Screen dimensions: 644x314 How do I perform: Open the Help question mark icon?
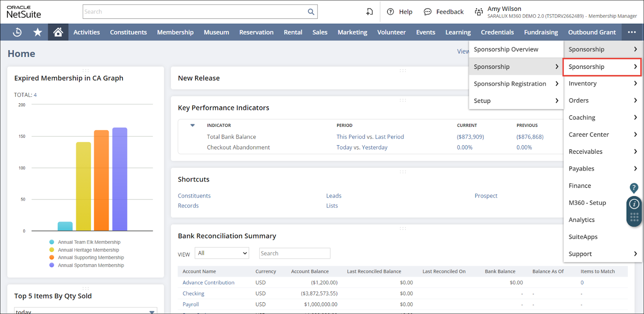point(390,12)
